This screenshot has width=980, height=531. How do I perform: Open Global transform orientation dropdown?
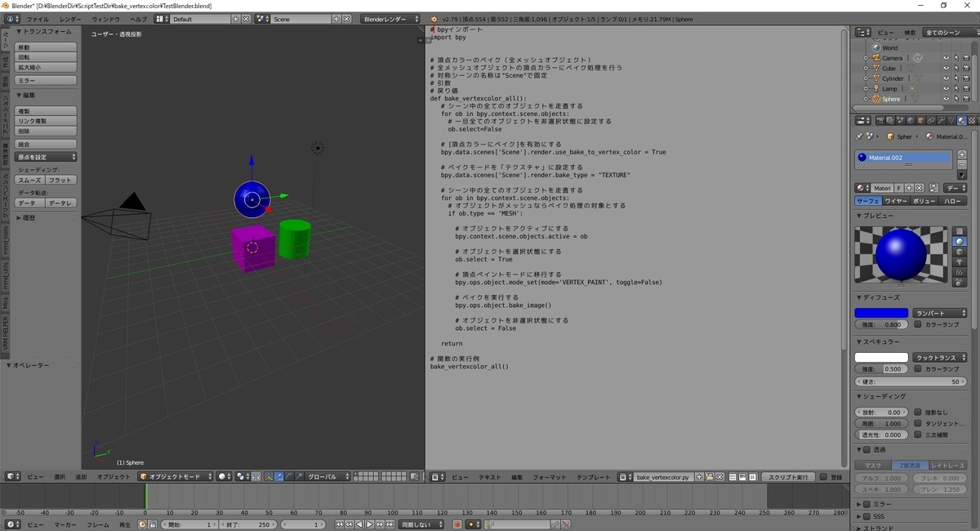click(329, 476)
